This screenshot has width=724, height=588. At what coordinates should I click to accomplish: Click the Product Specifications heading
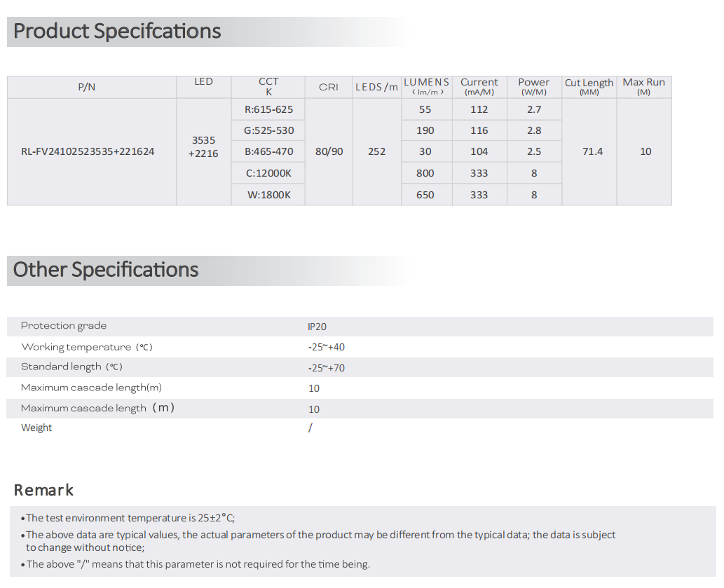click(x=117, y=32)
